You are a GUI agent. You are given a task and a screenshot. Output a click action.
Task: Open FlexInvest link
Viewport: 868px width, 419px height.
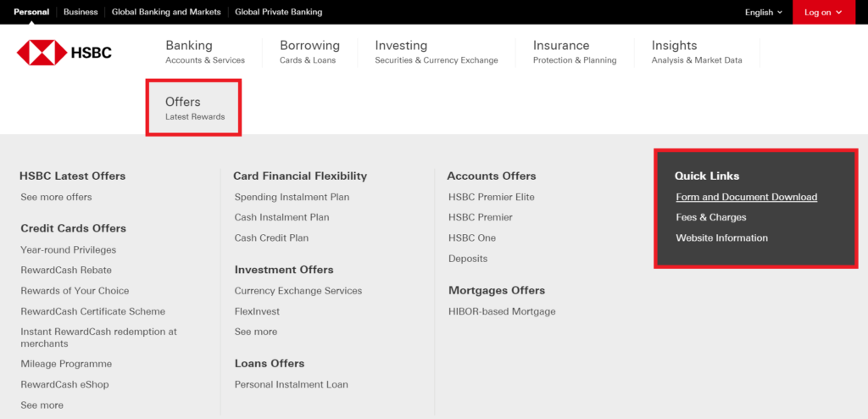point(257,311)
